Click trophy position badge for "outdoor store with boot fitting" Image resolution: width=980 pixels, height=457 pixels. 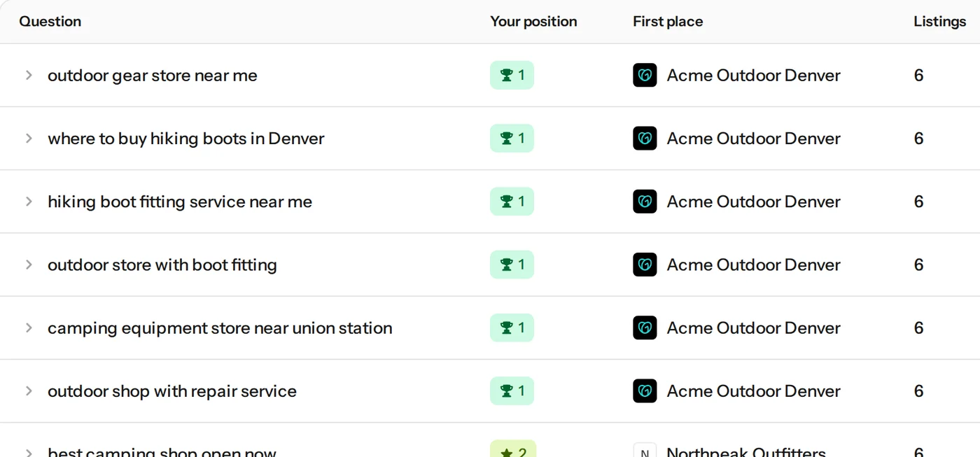(512, 265)
